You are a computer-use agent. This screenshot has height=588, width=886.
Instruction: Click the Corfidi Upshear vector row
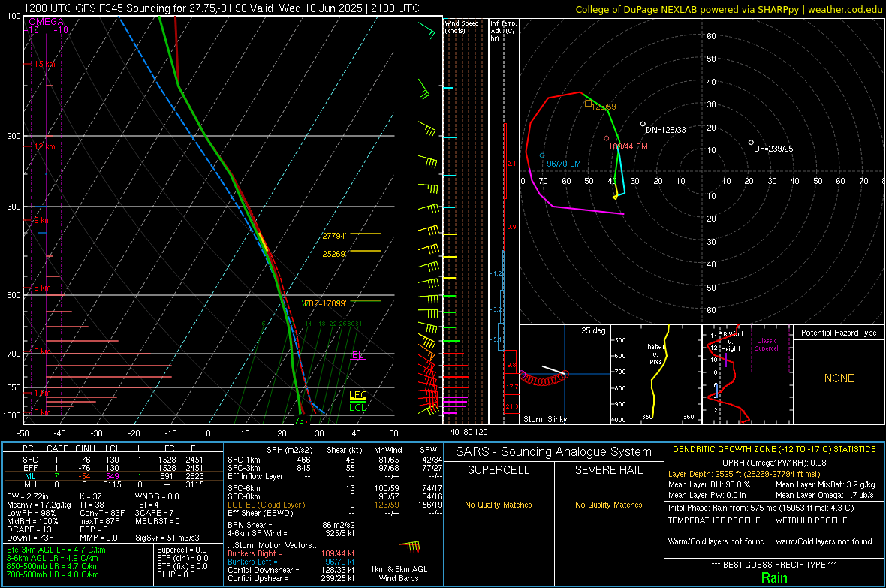coord(291,578)
